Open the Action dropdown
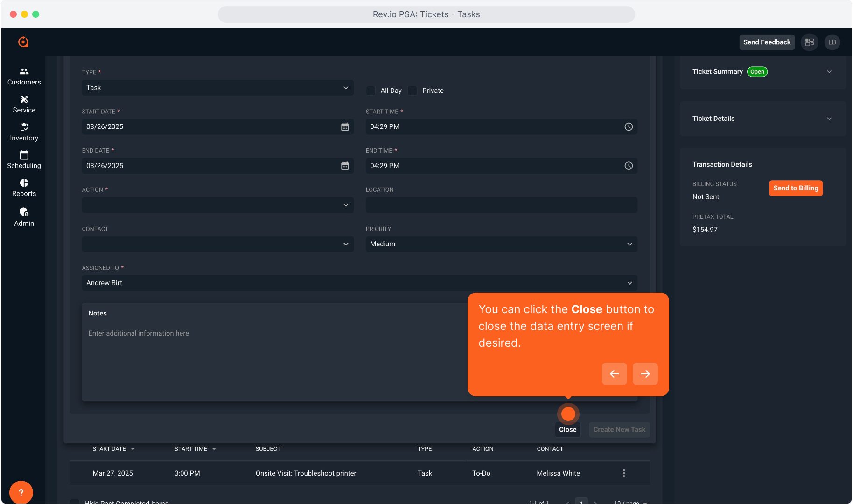This screenshot has height=504, width=853. tap(217, 205)
